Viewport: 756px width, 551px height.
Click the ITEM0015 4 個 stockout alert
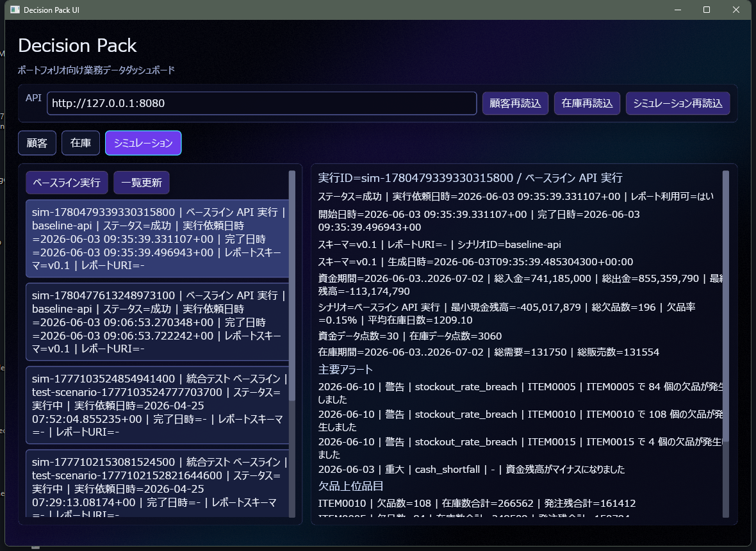pyautogui.click(x=520, y=448)
